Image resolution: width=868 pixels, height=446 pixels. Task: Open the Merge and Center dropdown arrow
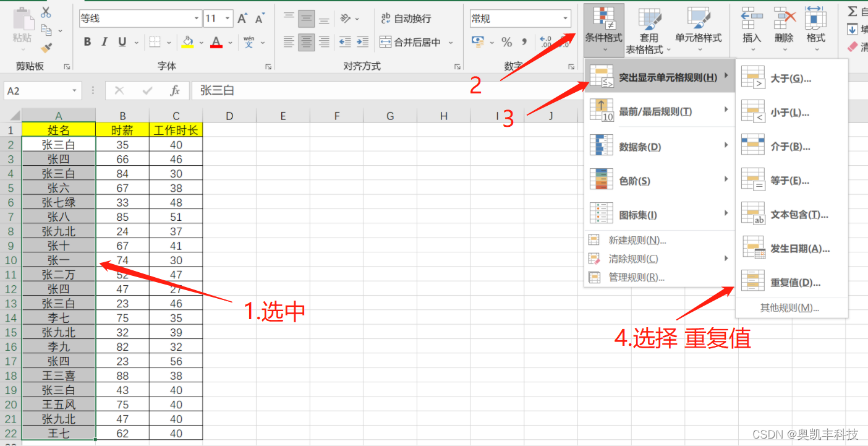(451, 43)
